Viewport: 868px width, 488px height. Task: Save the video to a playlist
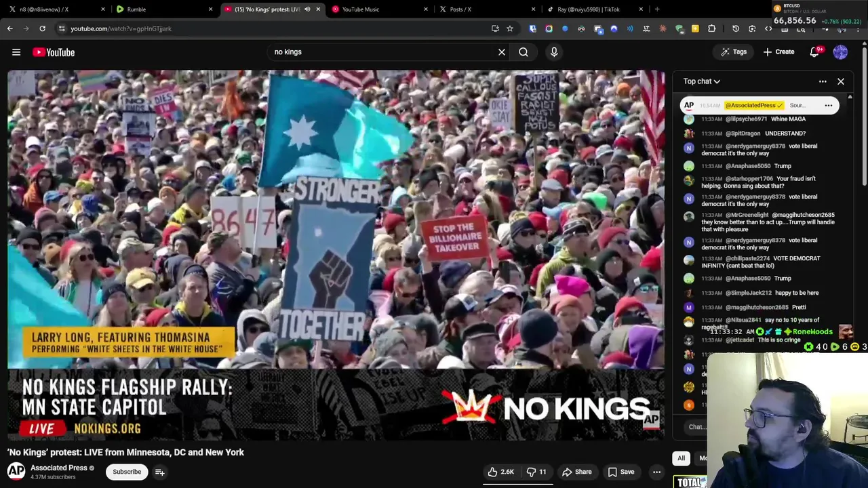click(620, 472)
